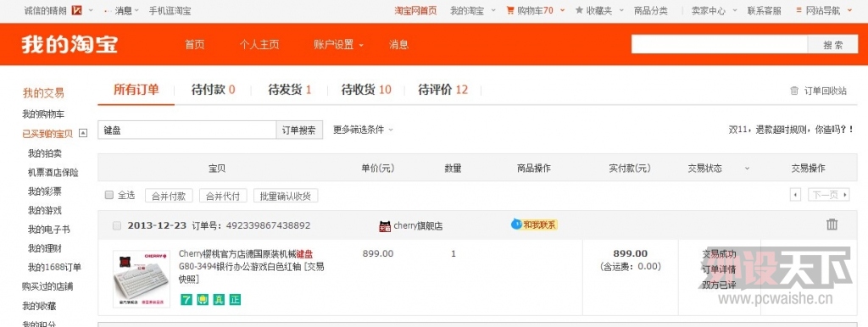The width and height of the screenshot is (868, 327).
Task: Expand the 消息 dropdown in top bar
Action: click(136, 10)
